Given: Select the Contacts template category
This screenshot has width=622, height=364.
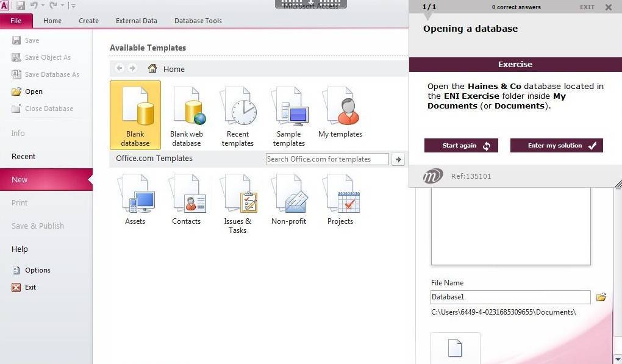Looking at the screenshot, I should coord(187,199).
